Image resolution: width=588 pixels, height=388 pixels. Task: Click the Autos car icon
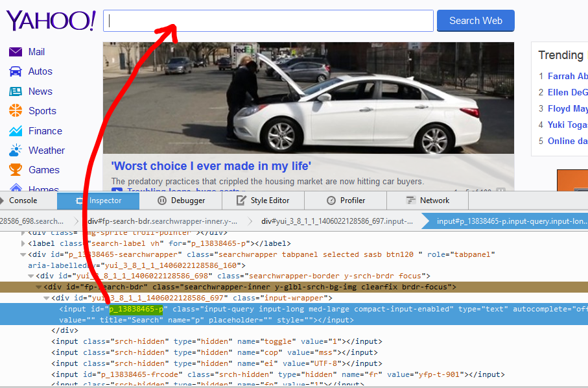(x=16, y=71)
